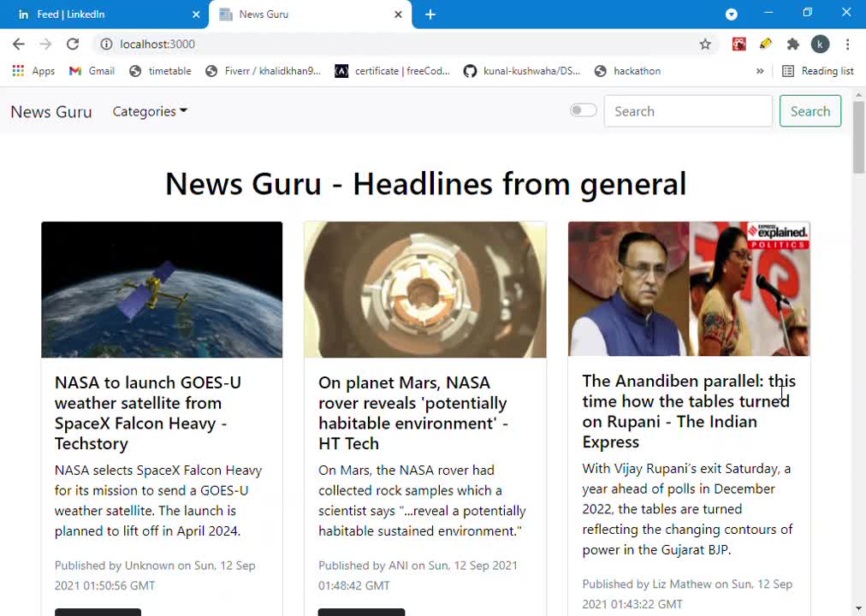Click 'NASA selects SpaceX Falcon Heavy' description text

[x=158, y=500]
